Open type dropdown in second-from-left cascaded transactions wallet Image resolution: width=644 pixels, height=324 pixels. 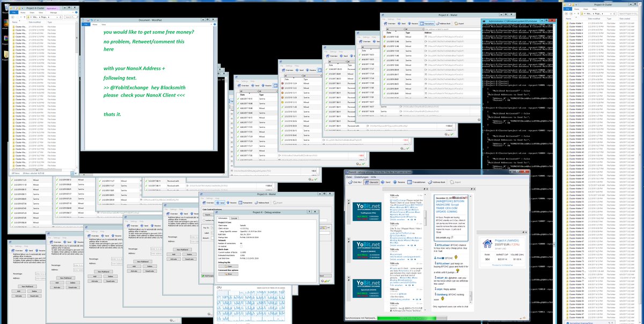click(312, 76)
